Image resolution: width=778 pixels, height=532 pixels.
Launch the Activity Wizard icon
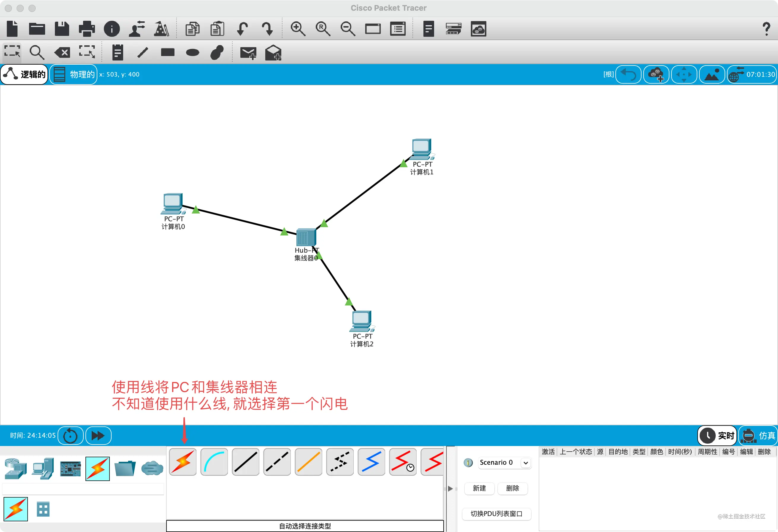tap(161, 29)
